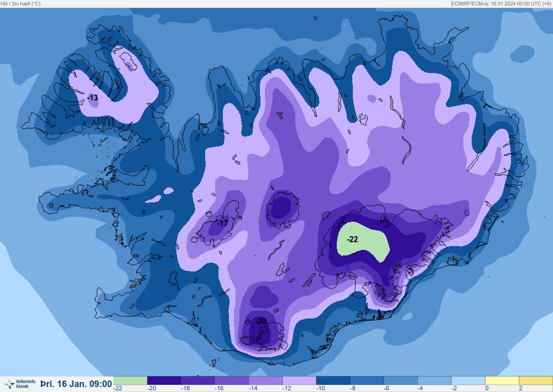This screenshot has width=553, height=392.
Task: Click the -12 legend scale value
Action: point(287,388)
